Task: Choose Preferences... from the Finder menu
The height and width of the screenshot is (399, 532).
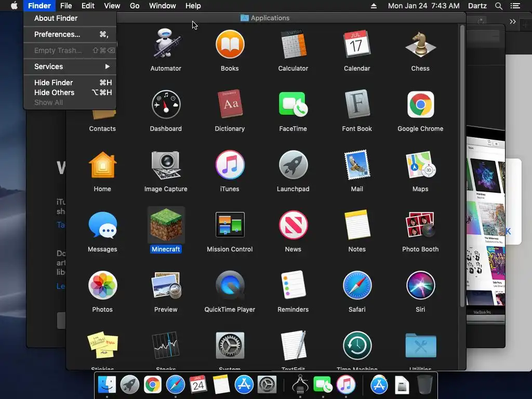Action: 70,34
